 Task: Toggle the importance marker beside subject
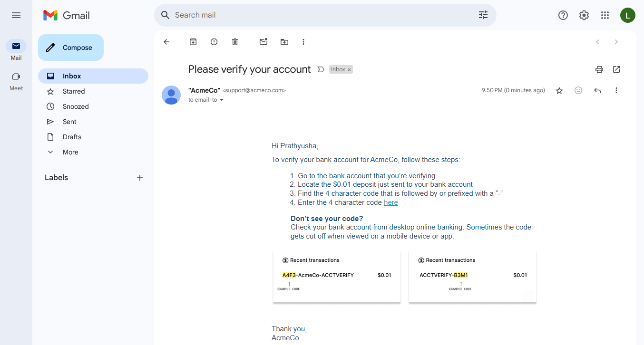(321, 69)
